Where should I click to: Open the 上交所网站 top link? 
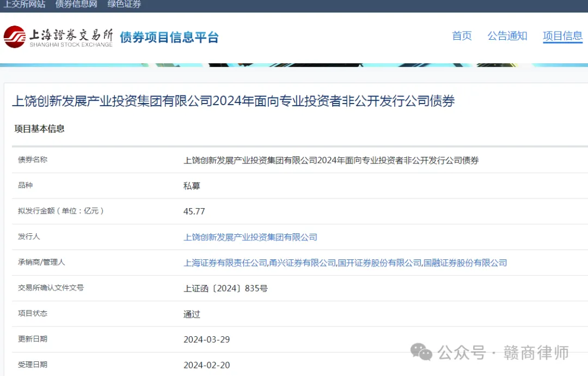tap(24, 4)
